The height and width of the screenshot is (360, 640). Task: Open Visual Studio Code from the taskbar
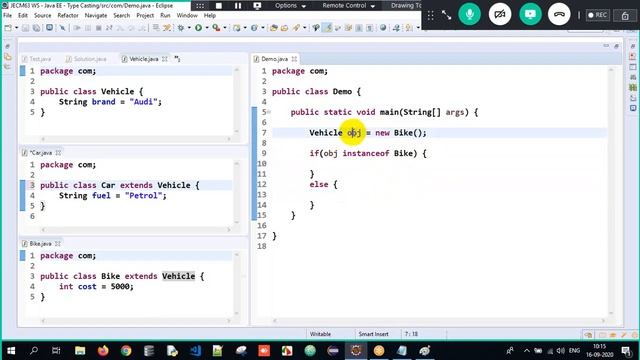(195, 351)
